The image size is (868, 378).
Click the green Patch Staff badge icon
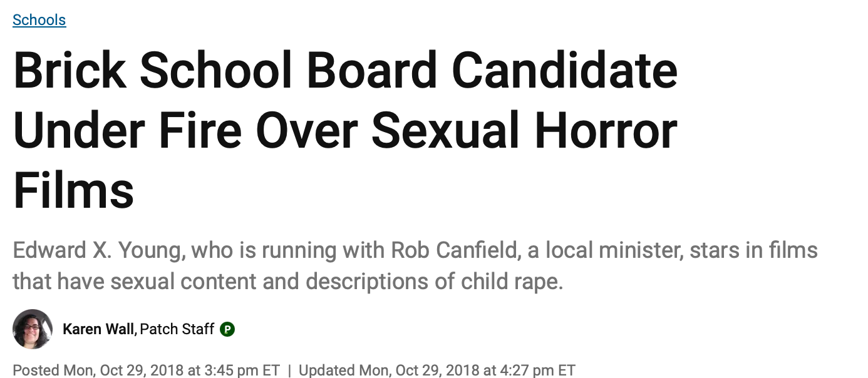227,329
